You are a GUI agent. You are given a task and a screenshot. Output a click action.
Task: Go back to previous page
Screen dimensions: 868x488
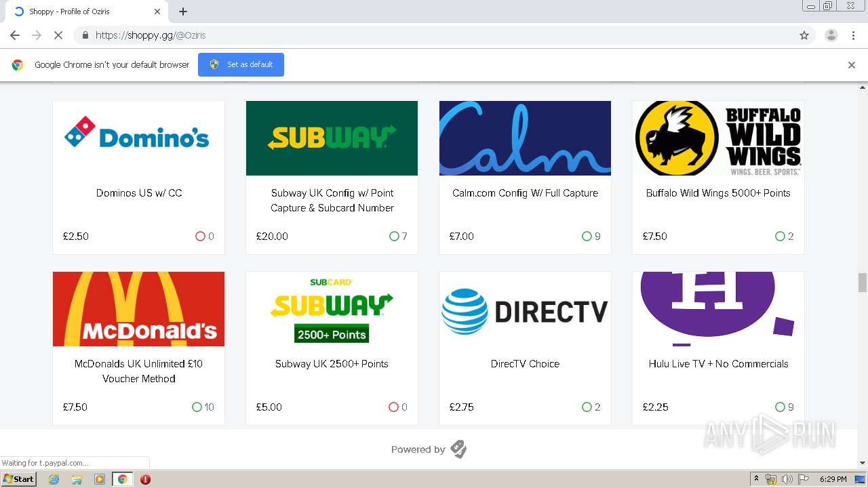click(x=15, y=35)
